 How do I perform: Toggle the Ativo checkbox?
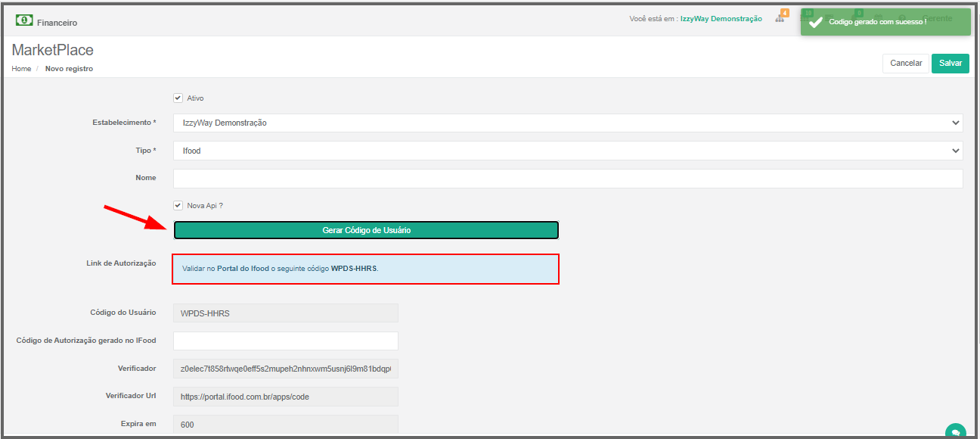point(178,98)
